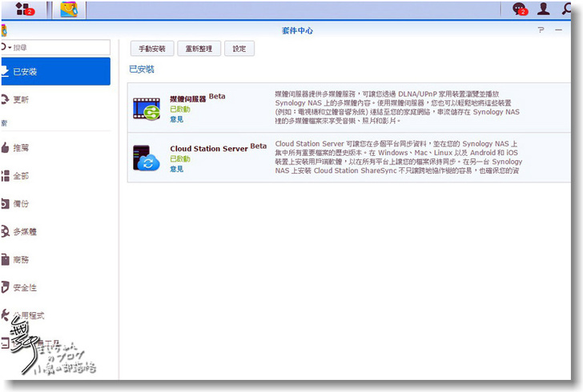Click the 意見 link under Cloud Station Server
The width and height of the screenshot is (583, 392).
coord(176,169)
